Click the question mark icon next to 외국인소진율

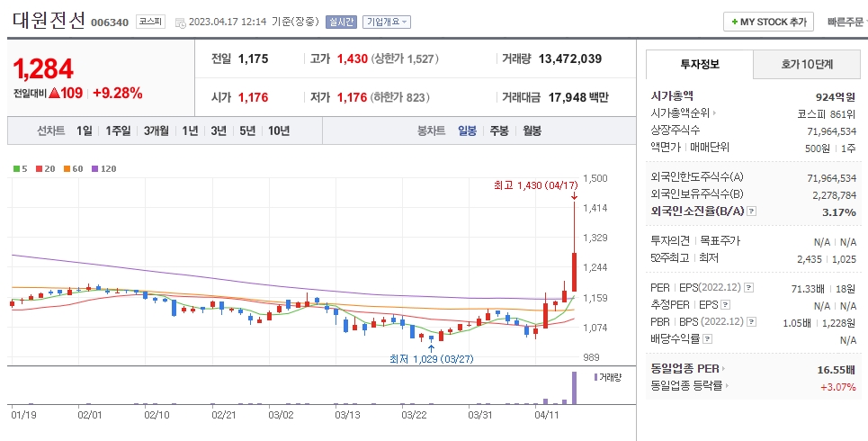coord(752,211)
